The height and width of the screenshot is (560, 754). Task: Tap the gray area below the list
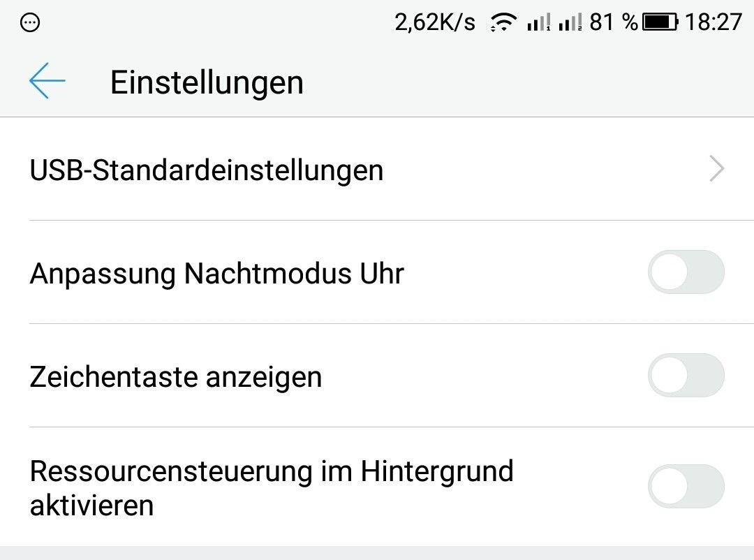[377, 553]
